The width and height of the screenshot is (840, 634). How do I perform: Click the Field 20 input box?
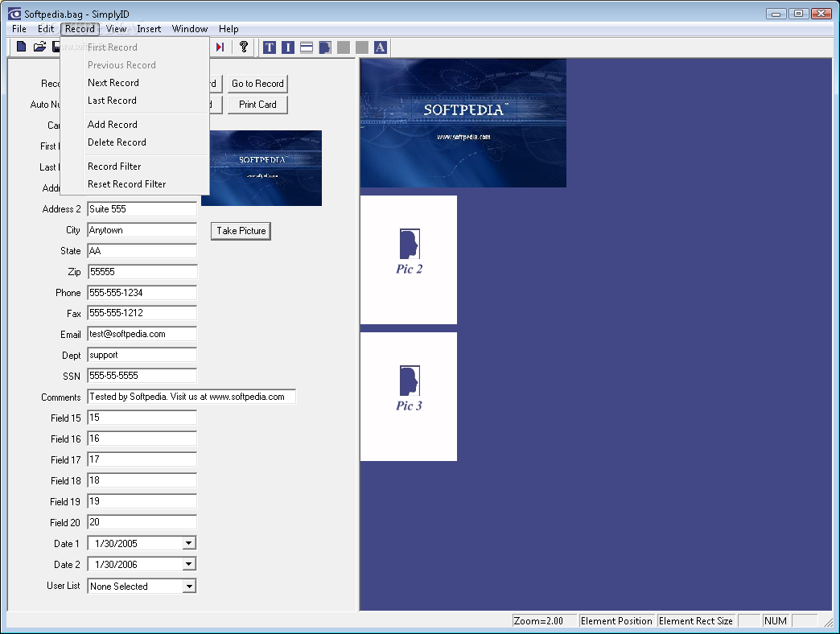(142, 522)
